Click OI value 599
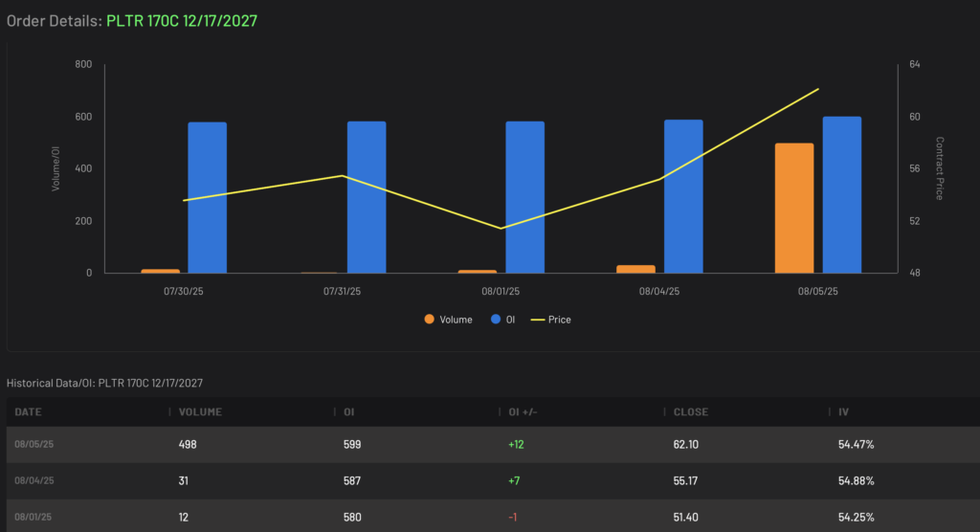 352,445
